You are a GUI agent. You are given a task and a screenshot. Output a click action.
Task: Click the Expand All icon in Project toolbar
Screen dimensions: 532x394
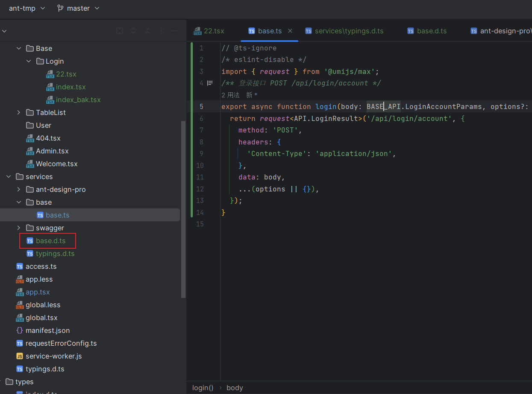coord(133,30)
